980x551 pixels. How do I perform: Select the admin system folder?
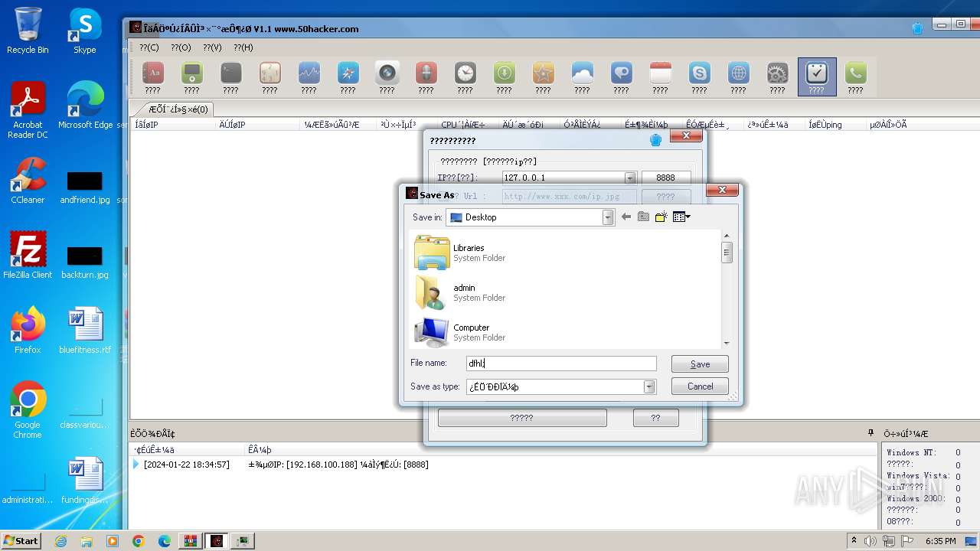coord(460,292)
